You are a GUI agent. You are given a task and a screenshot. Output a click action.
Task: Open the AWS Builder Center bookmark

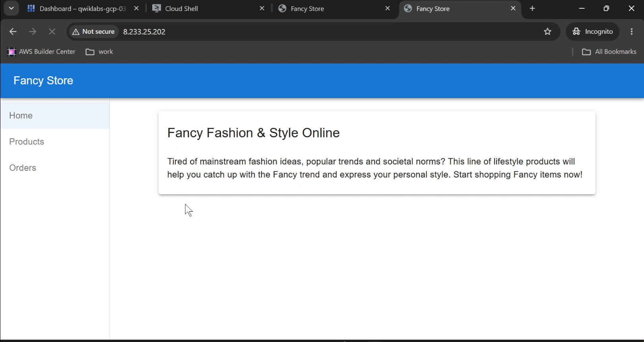41,52
